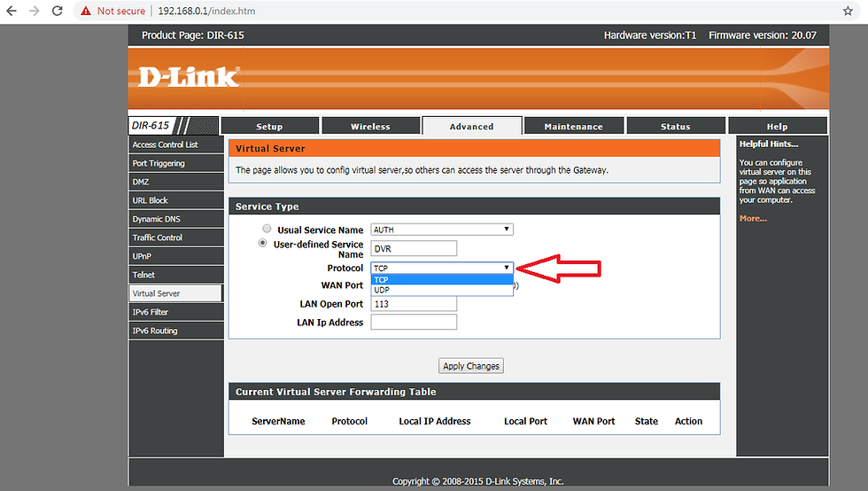Select Virtual Server in sidebar
This screenshot has height=491, width=868.
point(175,293)
